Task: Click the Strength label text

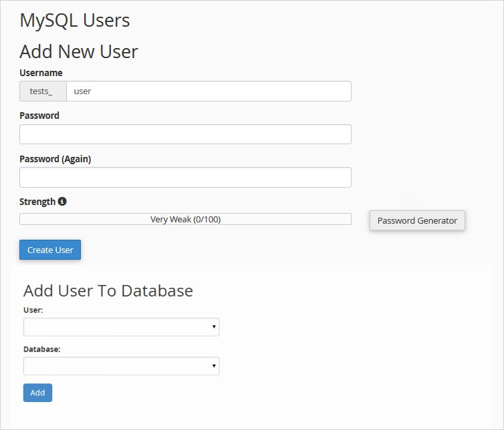Action: pos(37,202)
